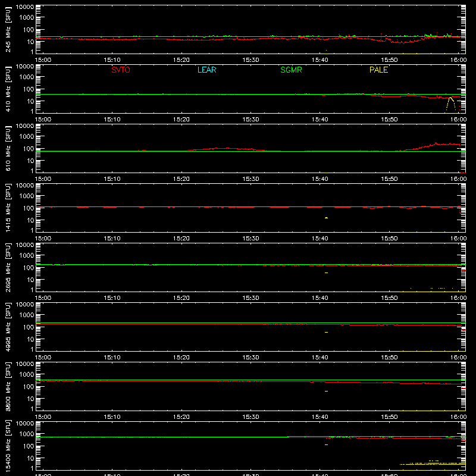
Task: Select the 2695 MHz [SFU] axis title
Action: coord(8,268)
